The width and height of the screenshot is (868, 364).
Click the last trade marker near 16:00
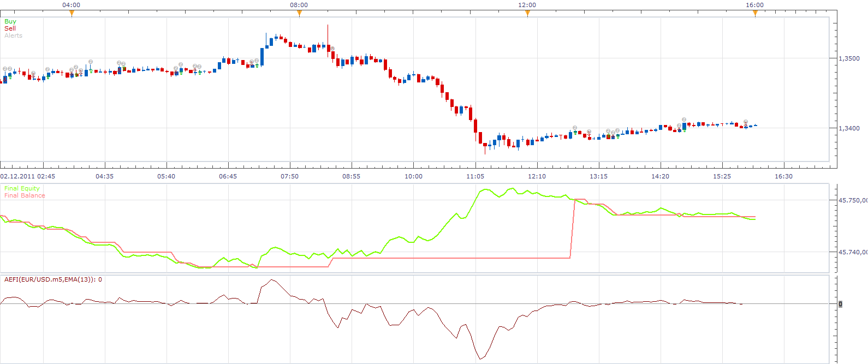[x=746, y=122]
